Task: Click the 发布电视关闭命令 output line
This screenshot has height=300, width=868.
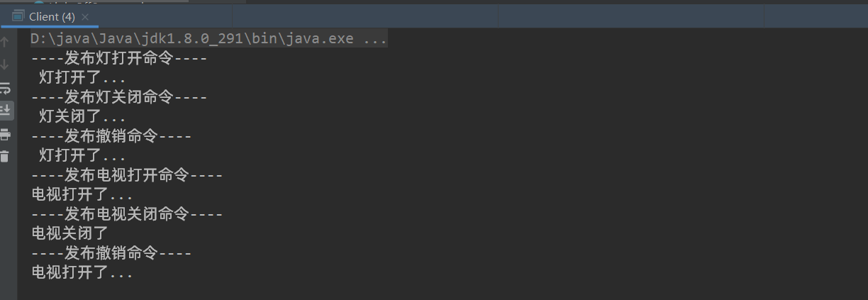Action: click(x=127, y=213)
